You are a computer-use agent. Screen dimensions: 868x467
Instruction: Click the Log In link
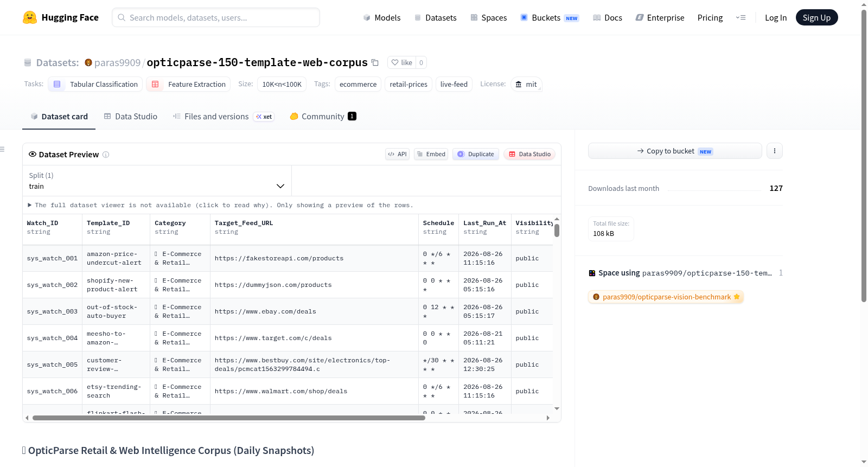(x=776, y=17)
